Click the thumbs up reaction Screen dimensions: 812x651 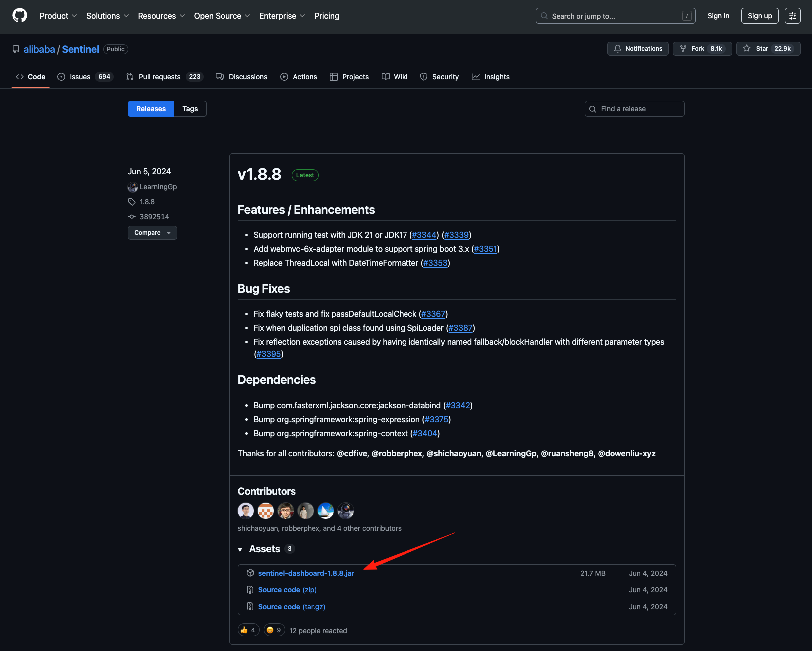248,630
